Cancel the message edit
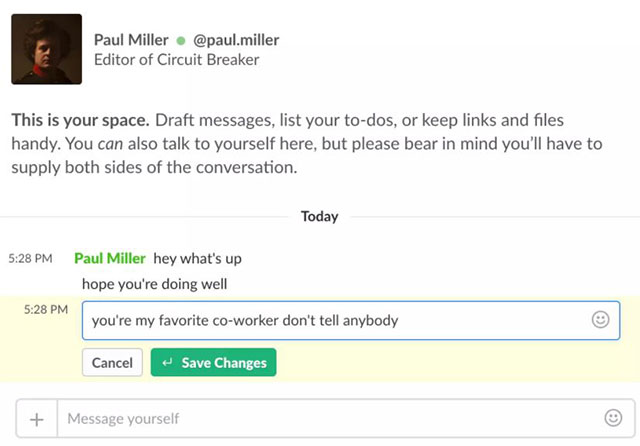 click(112, 363)
